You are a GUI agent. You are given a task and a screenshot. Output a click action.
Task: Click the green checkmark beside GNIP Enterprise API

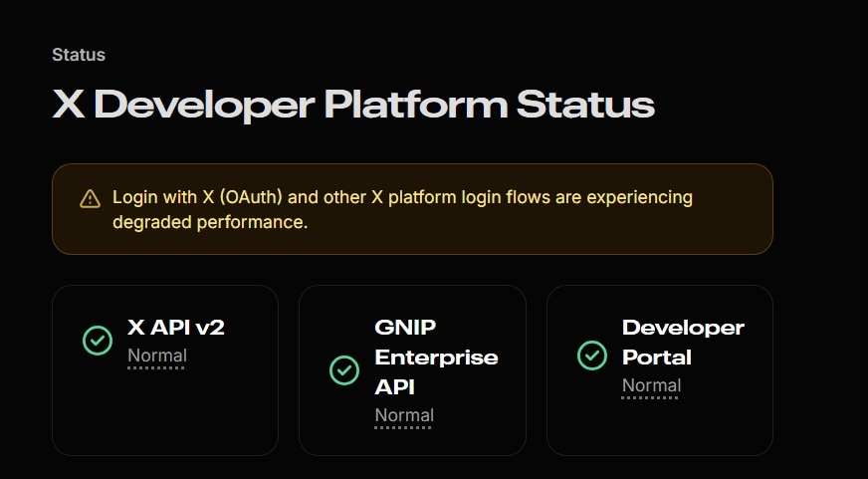pyautogui.click(x=344, y=370)
